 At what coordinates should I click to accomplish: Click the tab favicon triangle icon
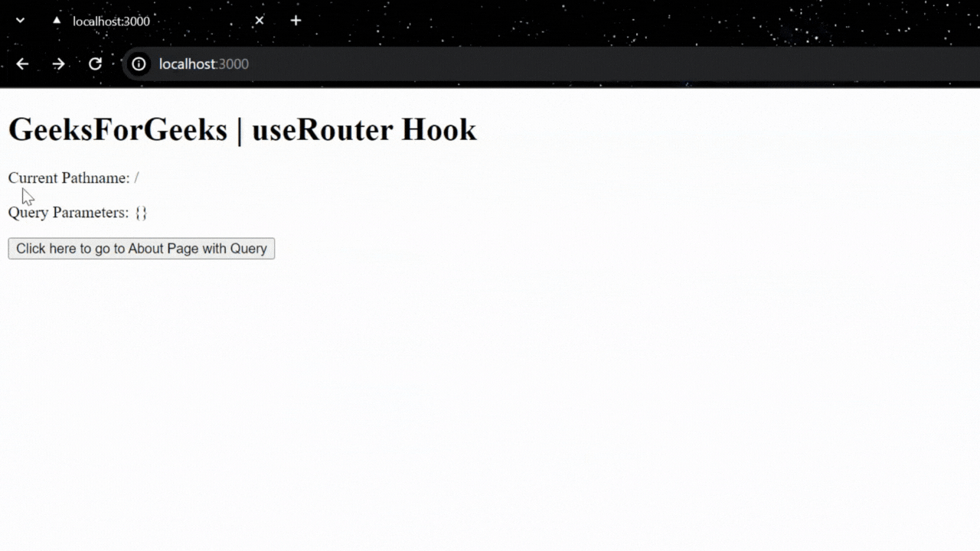tap(57, 21)
